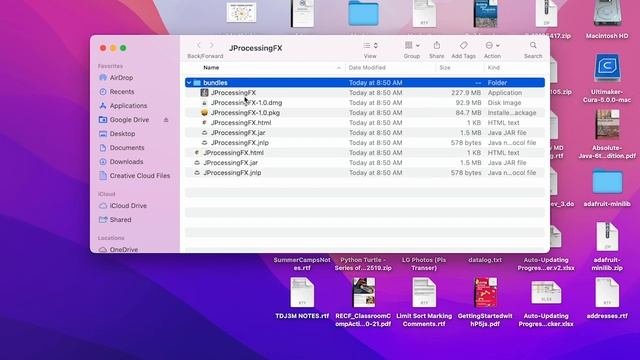Image resolution: width=640 pixels, height=360 pixels.
Task: Sort by the Name column header
Action: (x=211, y=68)
